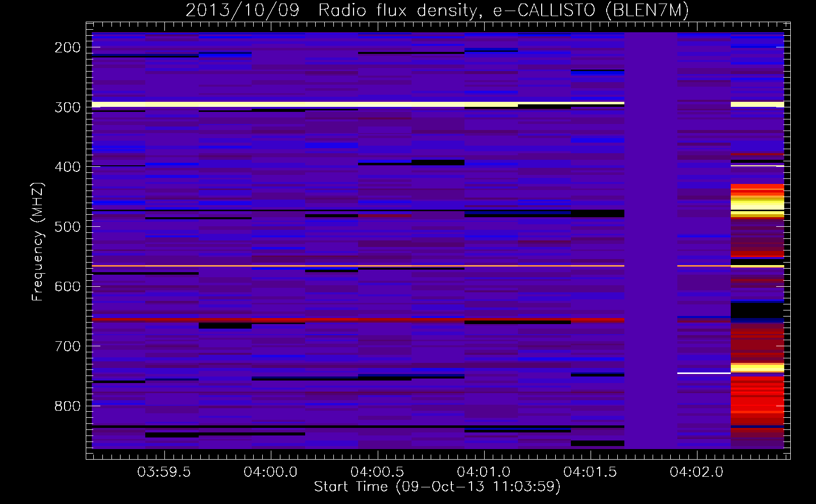Click the 800 frequency tick label
The width and height of the screenshot is (816, 504).
(x=68, y=406)
